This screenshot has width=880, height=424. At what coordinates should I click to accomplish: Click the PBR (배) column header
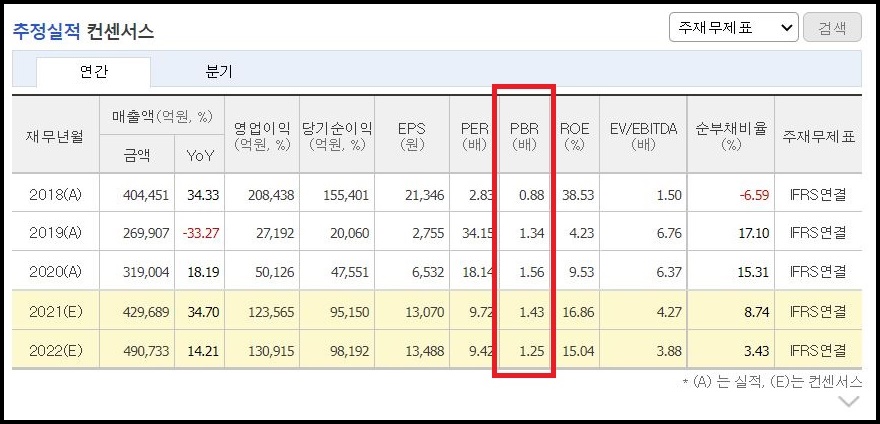click(524, 136)
